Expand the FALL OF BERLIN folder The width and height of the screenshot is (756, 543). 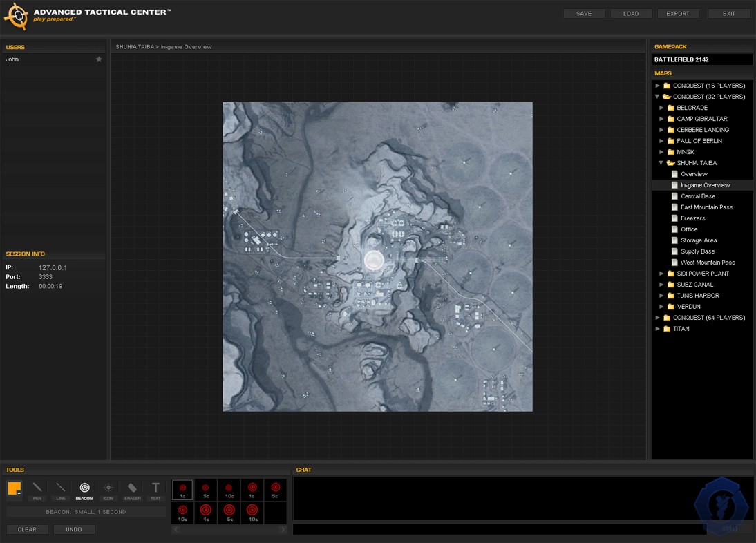[x=661, y=141]
